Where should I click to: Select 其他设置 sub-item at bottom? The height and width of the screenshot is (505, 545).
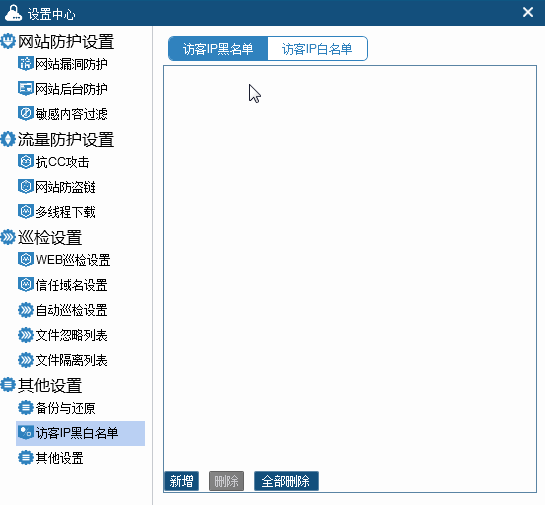pos(51,458)
